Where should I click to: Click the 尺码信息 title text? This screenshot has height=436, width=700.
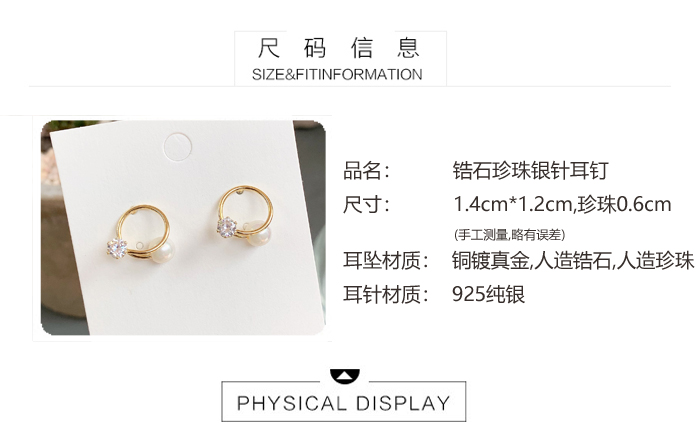click(339, 48)
